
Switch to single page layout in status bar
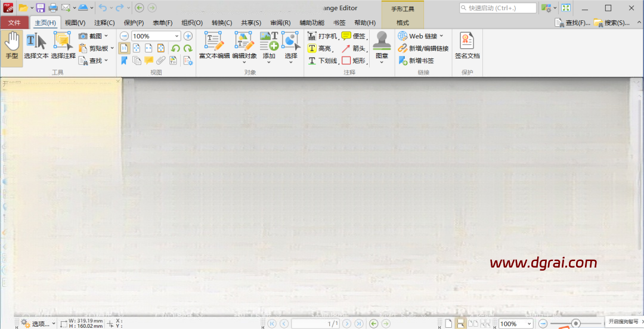(x=448, y=324)
